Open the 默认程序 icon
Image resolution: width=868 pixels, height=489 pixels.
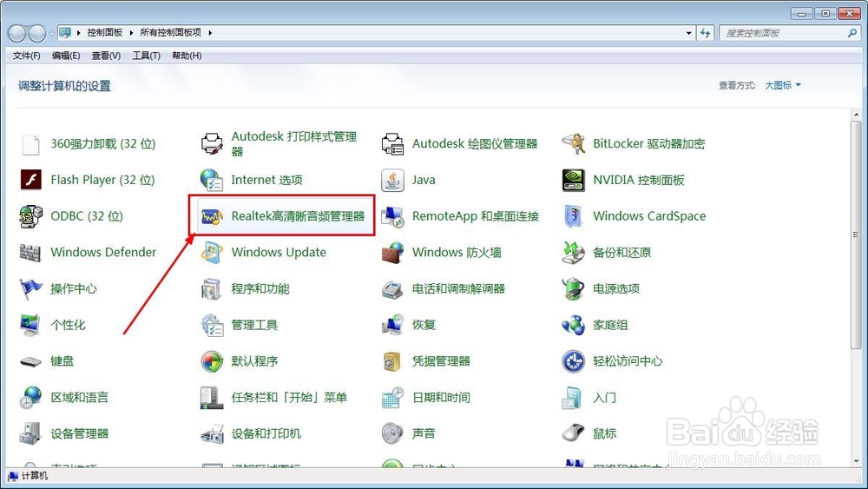[x=212, y=361]
